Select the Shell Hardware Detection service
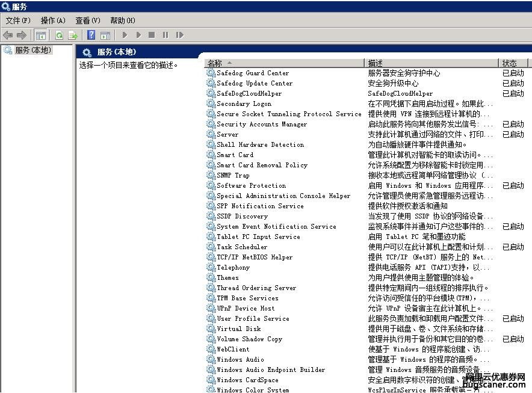Viewport: 532px width, 393px height. (x=260, y=144)
